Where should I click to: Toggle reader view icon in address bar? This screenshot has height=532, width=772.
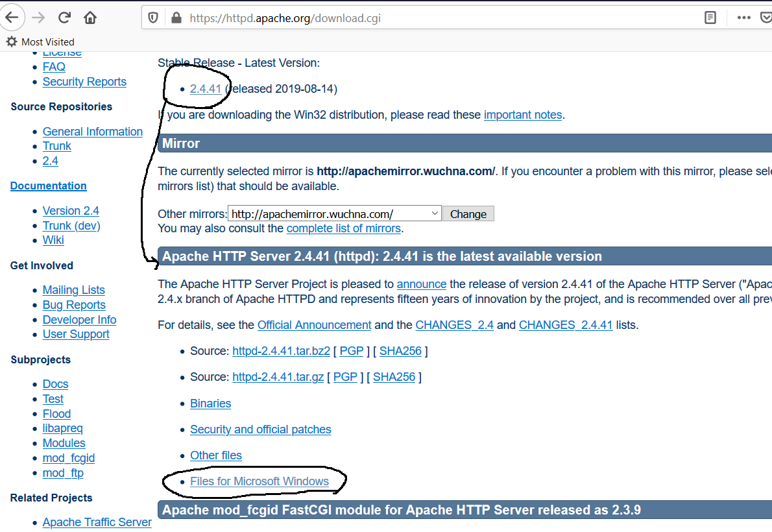710,18
